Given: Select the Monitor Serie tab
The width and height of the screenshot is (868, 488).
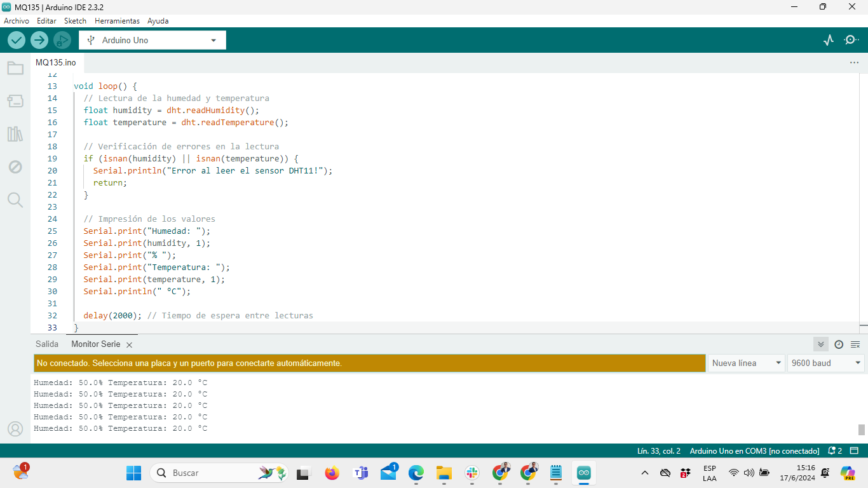Looking at the screenshot, I should click(95, 344).
